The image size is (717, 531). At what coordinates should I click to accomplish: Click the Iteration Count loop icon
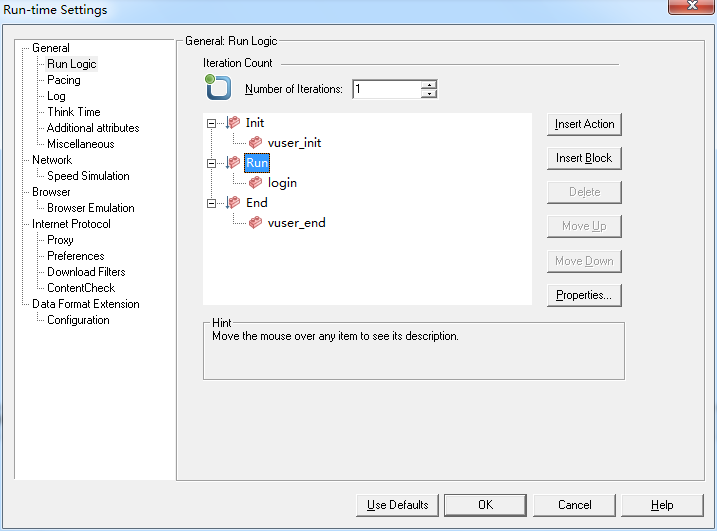[218, 87]
